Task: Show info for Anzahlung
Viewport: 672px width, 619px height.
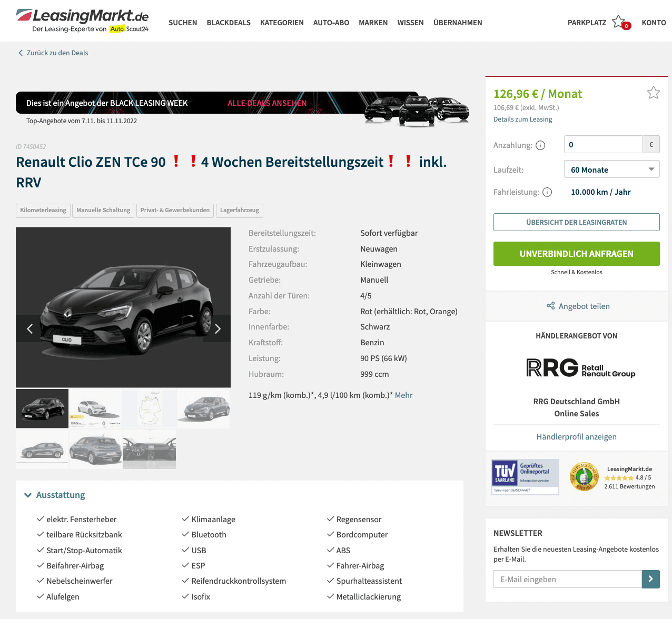Action: pos(540,145)
